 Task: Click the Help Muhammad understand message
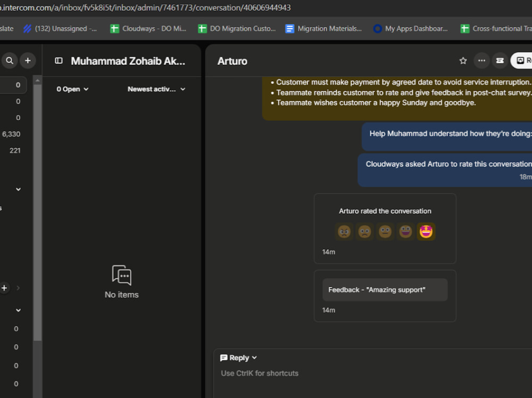click(447, 136)
